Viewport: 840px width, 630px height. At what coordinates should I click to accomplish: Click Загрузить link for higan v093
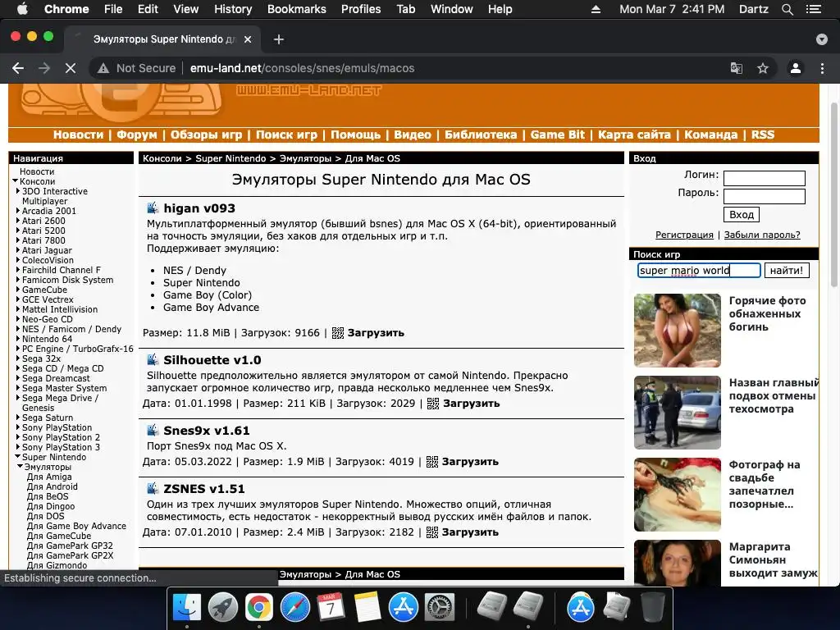click(x=376, y=333)
